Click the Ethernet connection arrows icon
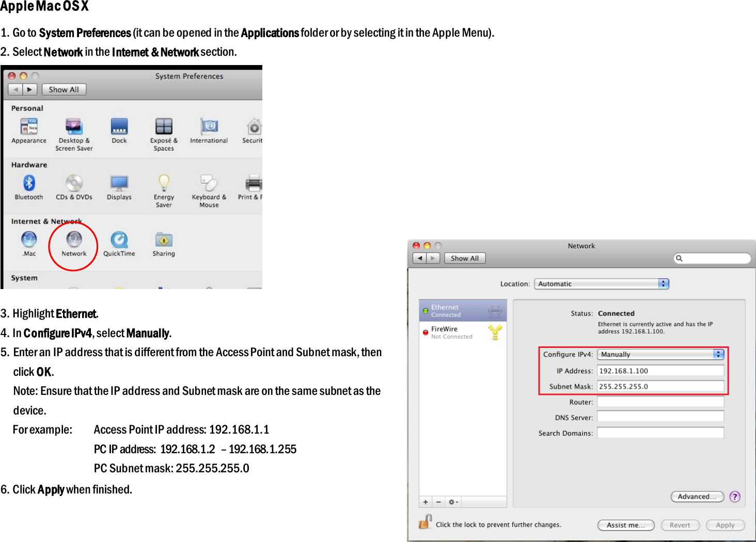Viewport: 756px width, 542px height. click(x=495, y=311)
